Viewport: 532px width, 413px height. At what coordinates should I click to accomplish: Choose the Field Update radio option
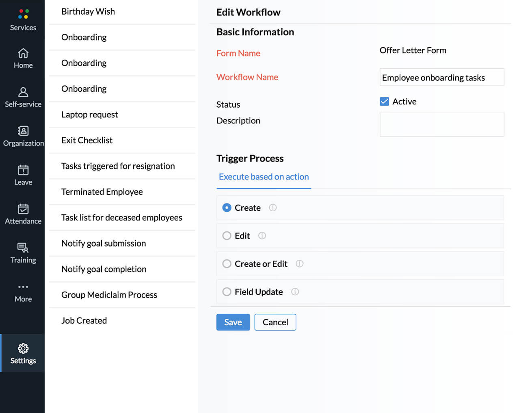coord(227,292)
